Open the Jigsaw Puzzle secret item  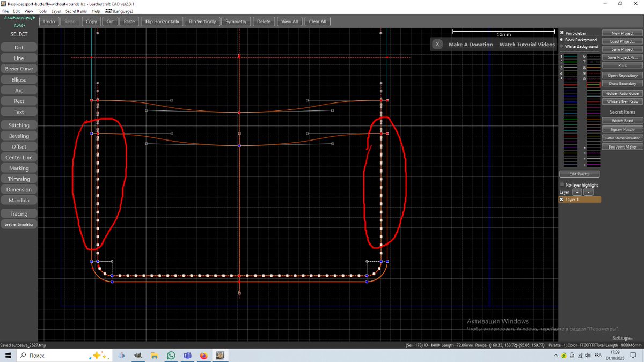623,129
